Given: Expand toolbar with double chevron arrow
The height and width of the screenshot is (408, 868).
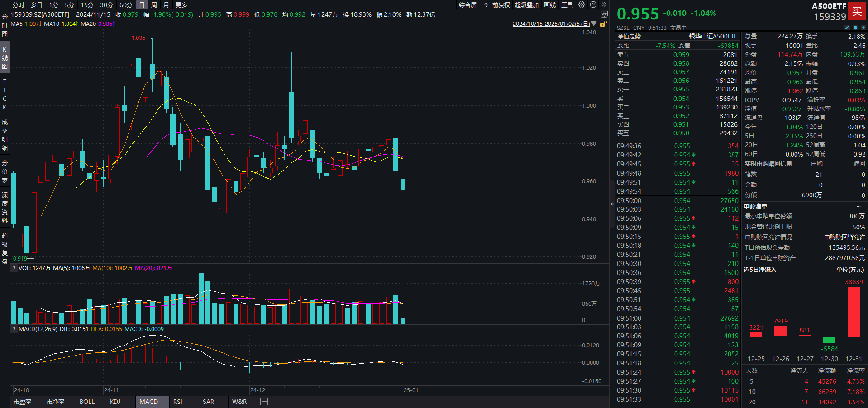Looking at the screenshot, I should pyautogui.click(x=604, y=5).
